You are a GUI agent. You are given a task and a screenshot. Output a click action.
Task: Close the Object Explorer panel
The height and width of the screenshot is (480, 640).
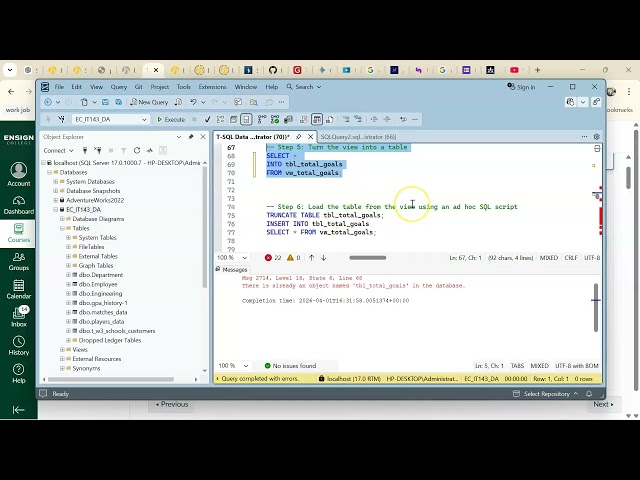click(203, 137)
